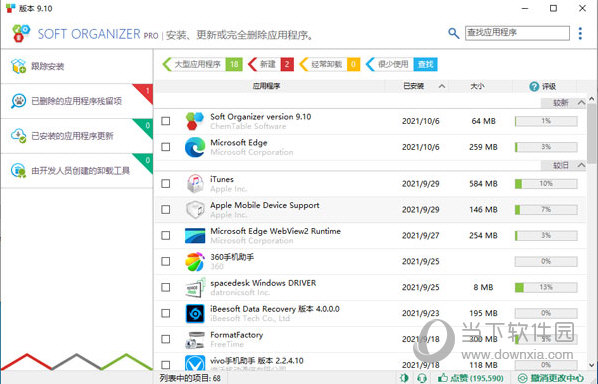Sort by 大小 column header
598x384 pixels.
pyautogui.click(x=477, y=86)
